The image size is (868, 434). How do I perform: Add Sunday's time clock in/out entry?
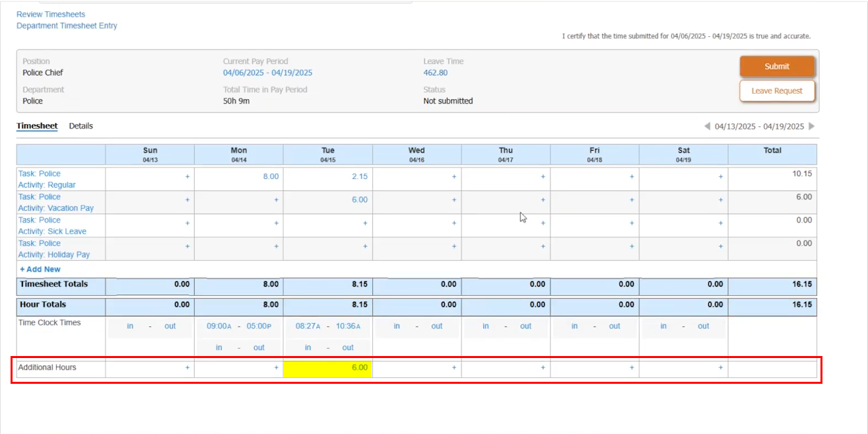click(x=150, y=326)
